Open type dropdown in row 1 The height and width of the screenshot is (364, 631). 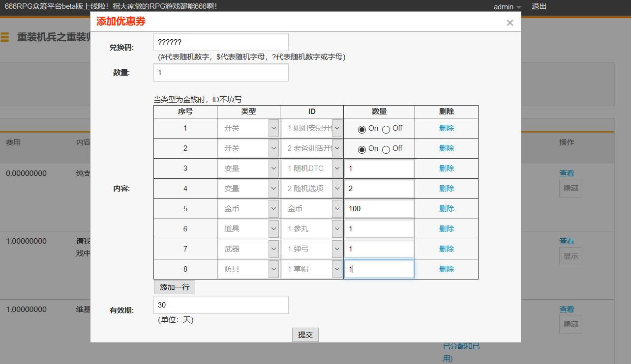tap(248, 128)
